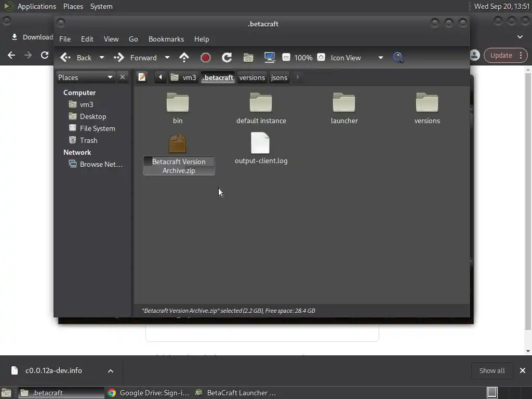The image size is (532, 399).
Task: Open the Computer toolbar icon
Action: (x=270, y=58)
